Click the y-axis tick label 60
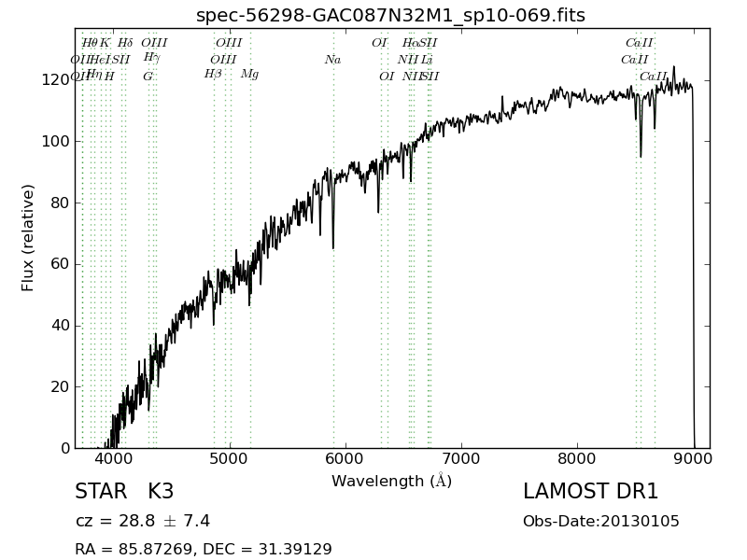747x560 pixels. tap(60, 264)
